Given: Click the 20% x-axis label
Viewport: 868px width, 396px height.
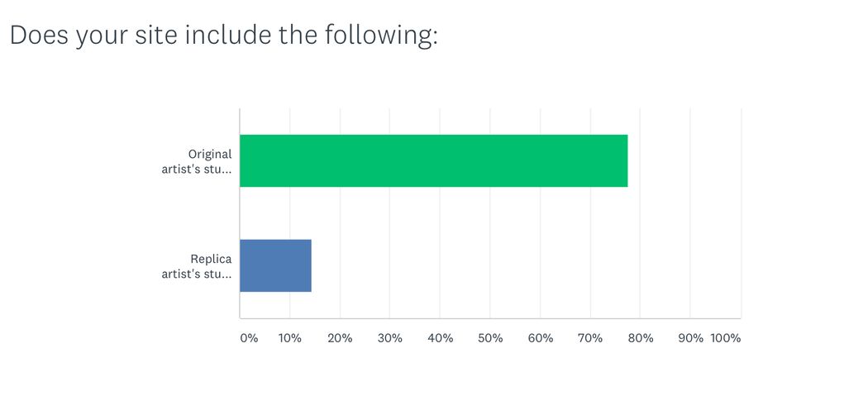Looking at the screenshot, I should 340,338.
